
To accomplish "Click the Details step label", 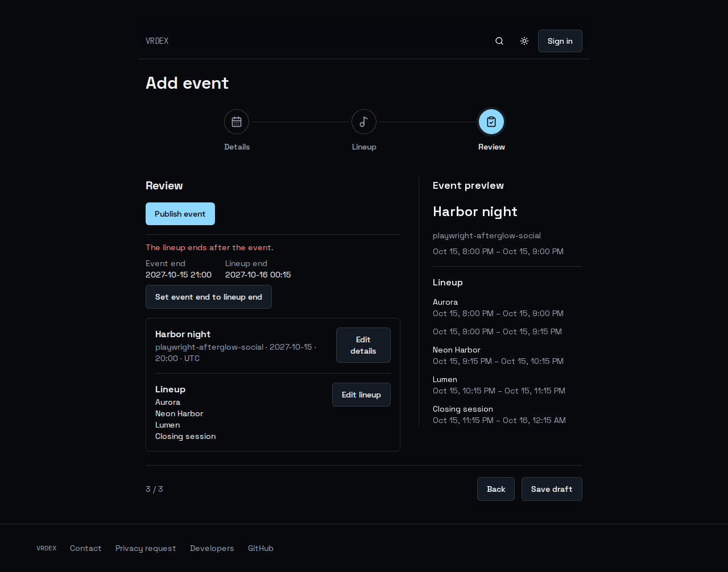I will tap(237, 147).
